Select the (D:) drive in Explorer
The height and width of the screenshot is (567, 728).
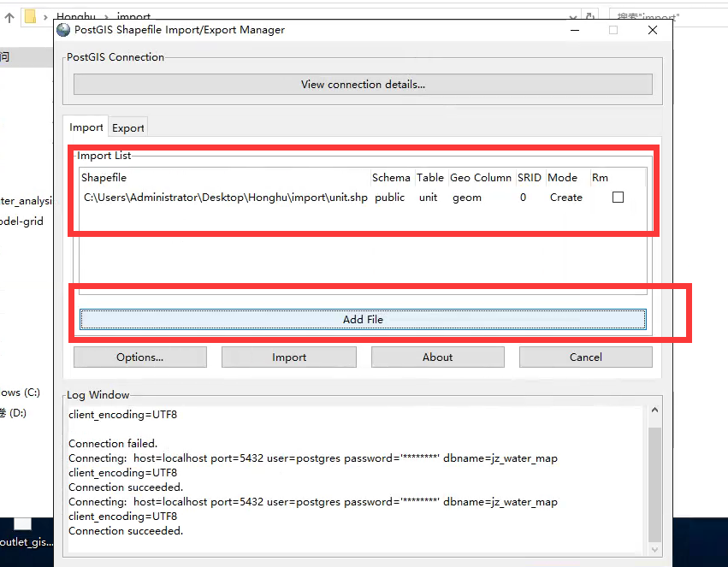point(13,412)
